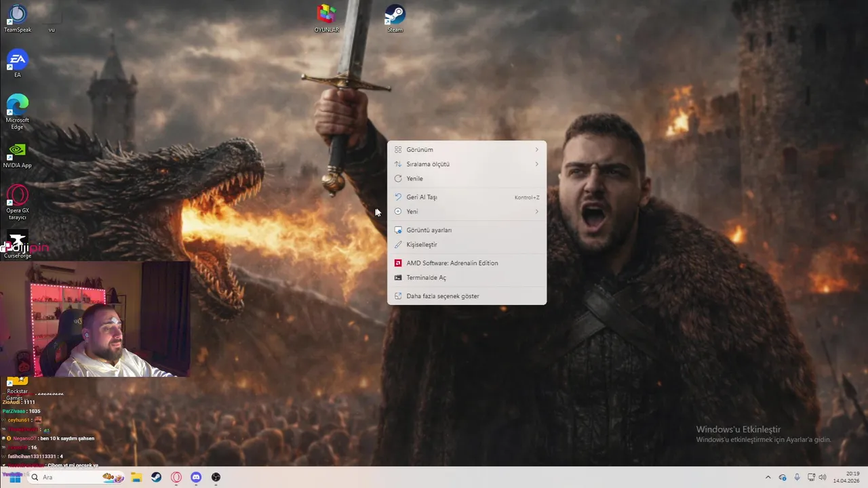Click the Ara taskbar search box
Viewport: 868px width, 488px height.
tap(77, 477)
